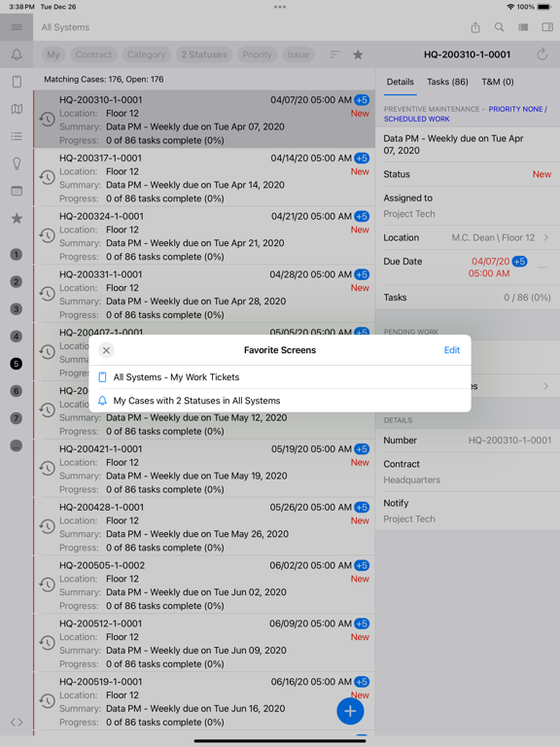This screenshot has height=747, width=560.
Task: Select case HQ-200519-1-0001
Action: click(x=204, y=700)
